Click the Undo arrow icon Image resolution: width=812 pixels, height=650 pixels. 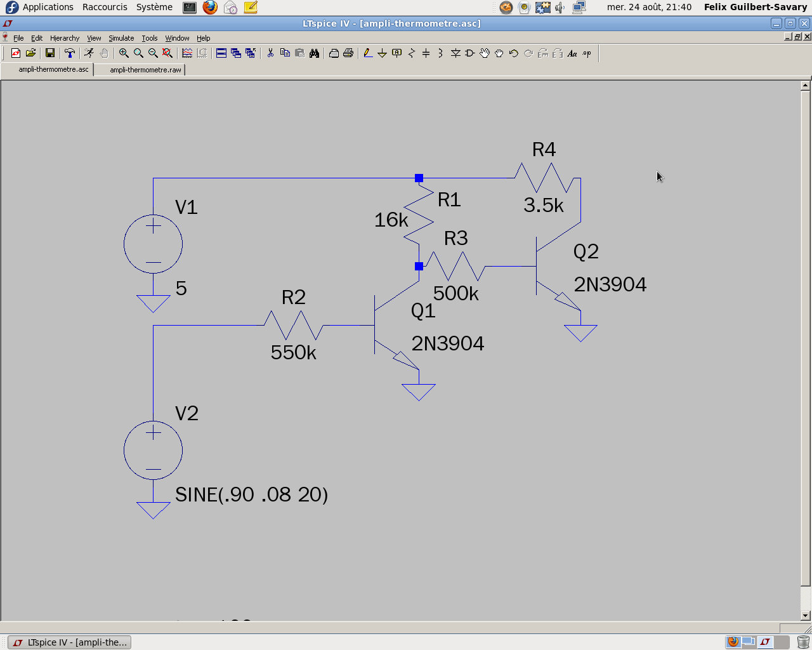[x=514, y=53]
